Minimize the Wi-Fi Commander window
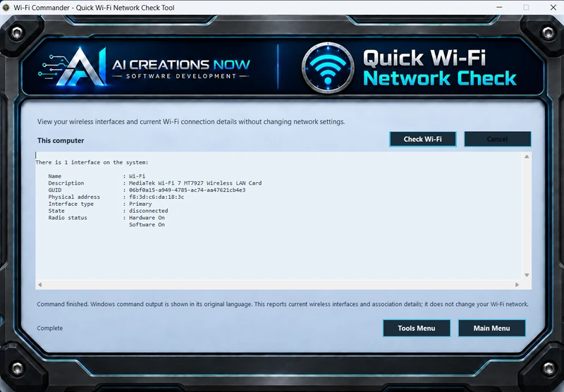Screen dimensions: 564x392 coord(499,8)
